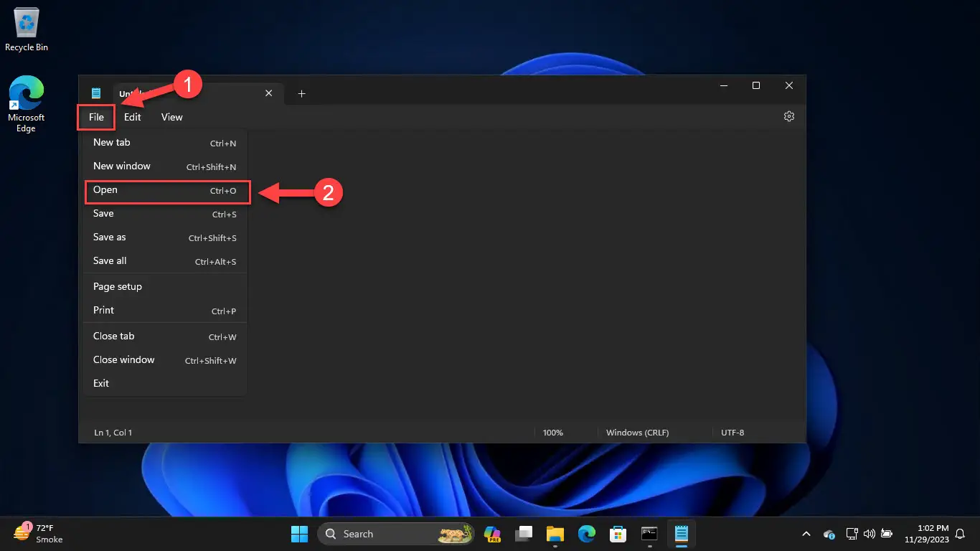This screenshot has height=551, width=980.
Task: Select Exit in the File menu
Action: point(165,384)
